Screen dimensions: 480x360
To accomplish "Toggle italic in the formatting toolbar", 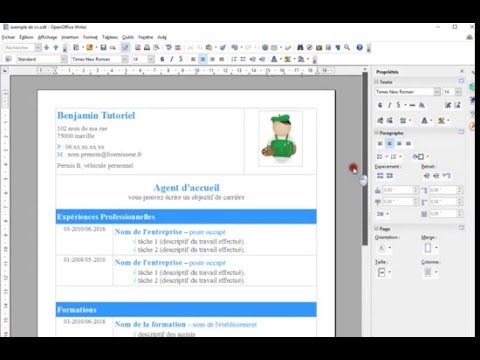I will tap(171, 59).
